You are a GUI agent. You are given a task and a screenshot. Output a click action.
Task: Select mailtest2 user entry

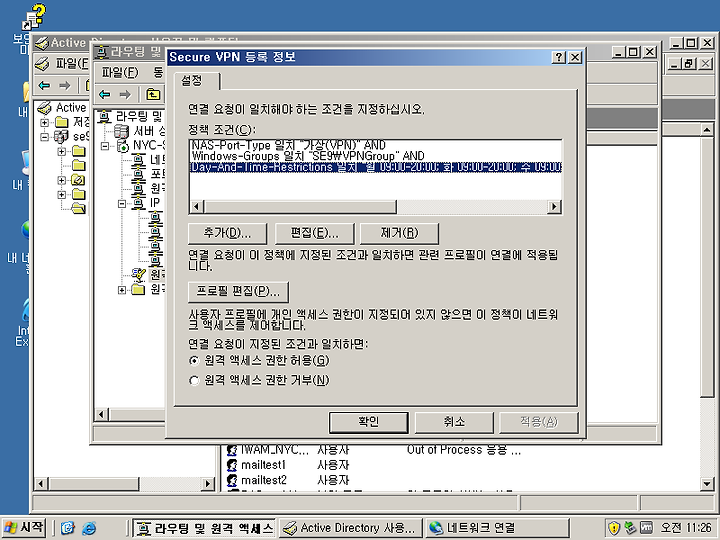point(264,480)
